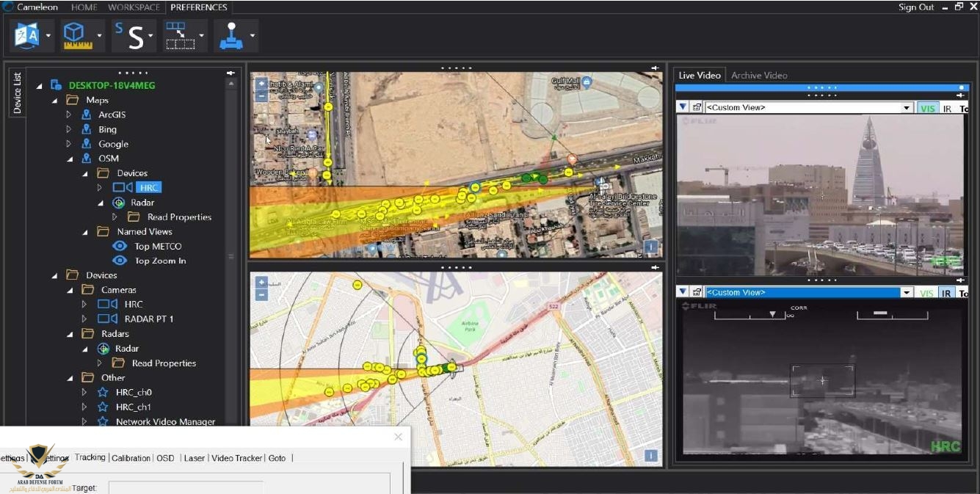
Task: Click the eye icon beside Top METCO
Action: coord(119,246)
